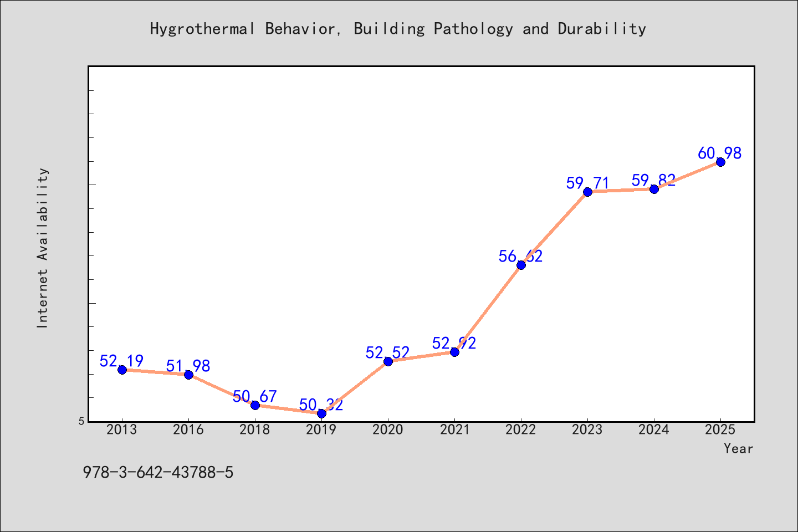798x532 pixels.
Task: Click the 2023 data point marker
Action: pos(587,192)
